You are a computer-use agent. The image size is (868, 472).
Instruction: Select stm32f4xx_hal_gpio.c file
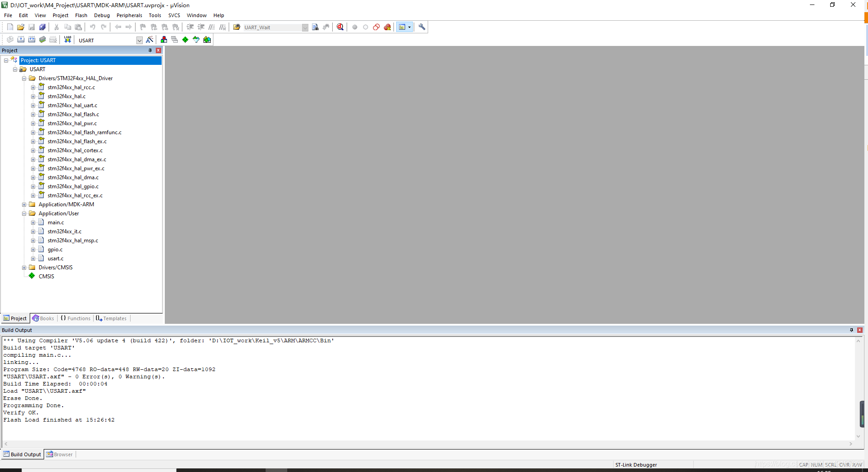point(73,186)
